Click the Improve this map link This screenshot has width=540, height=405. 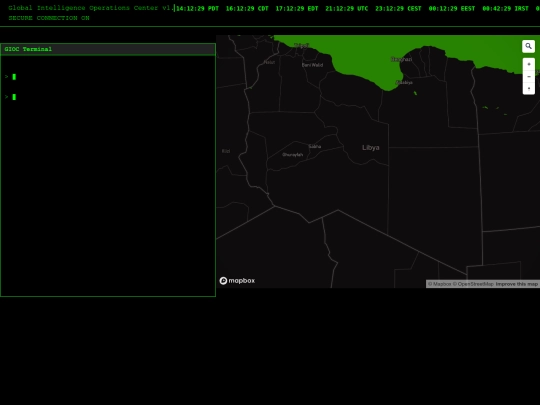point(517,284)
